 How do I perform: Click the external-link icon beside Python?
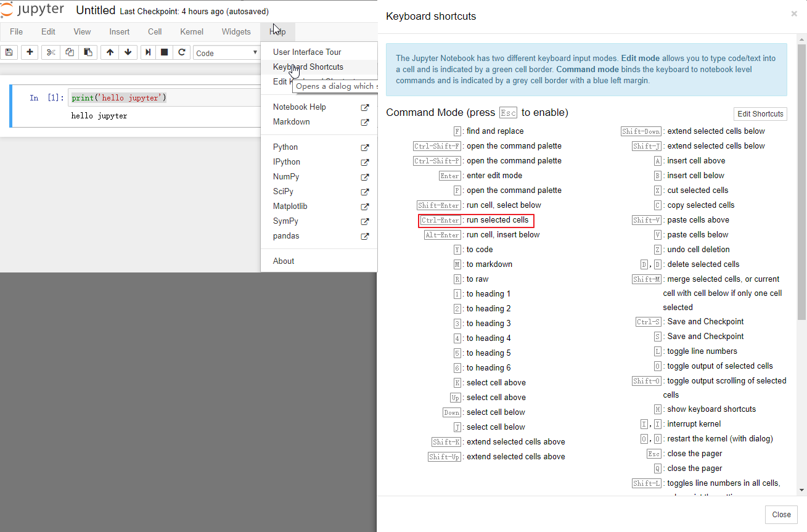[x=365, y=147]
